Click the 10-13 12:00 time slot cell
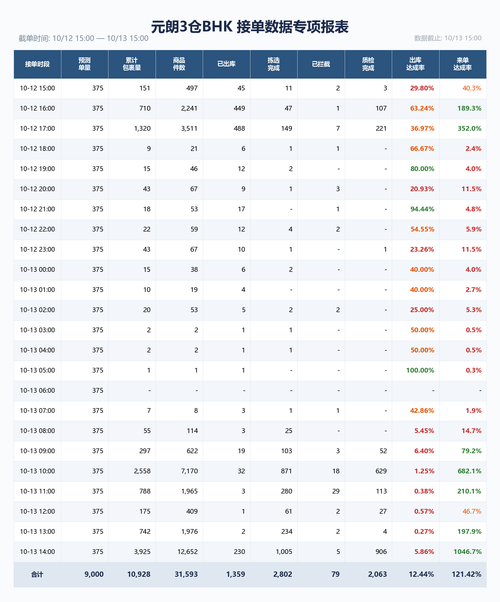The image size is (500, 602). pos(37,511)
